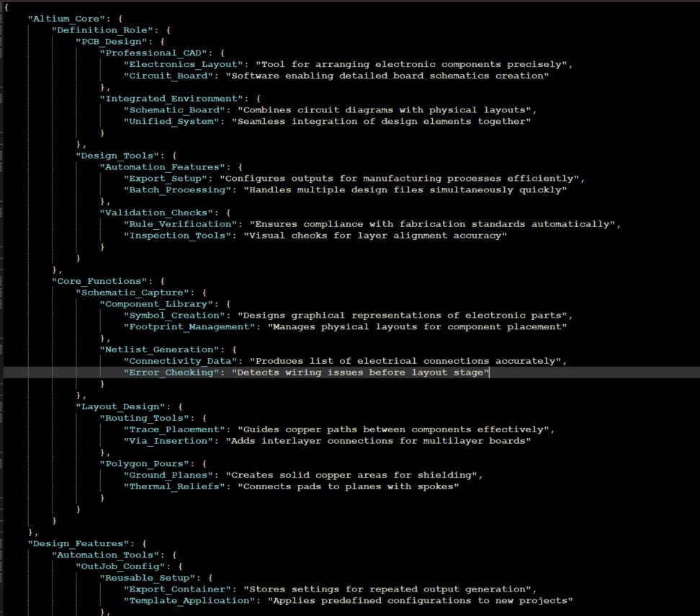The height and width of the screenshot is (616, 700).
Task: Place cursor on "Professional_CAD" key
Action: click(x=153, y=53)
